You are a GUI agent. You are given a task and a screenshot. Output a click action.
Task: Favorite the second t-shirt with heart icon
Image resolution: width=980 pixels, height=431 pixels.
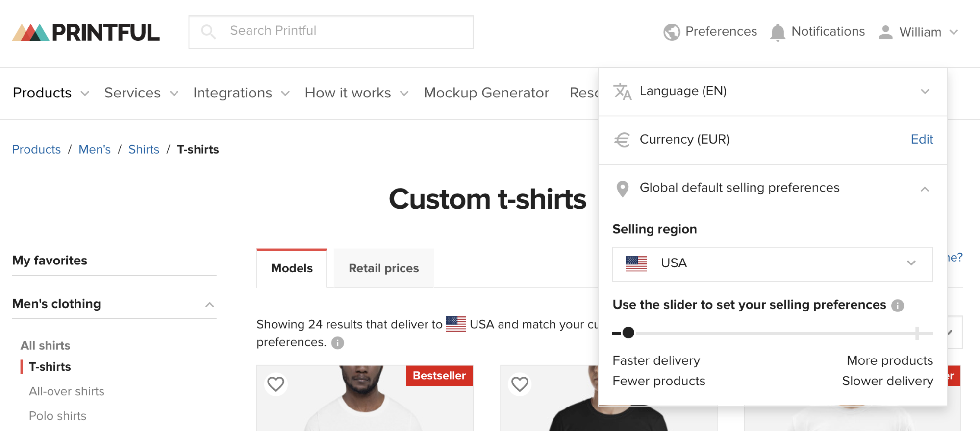(520, 384)
